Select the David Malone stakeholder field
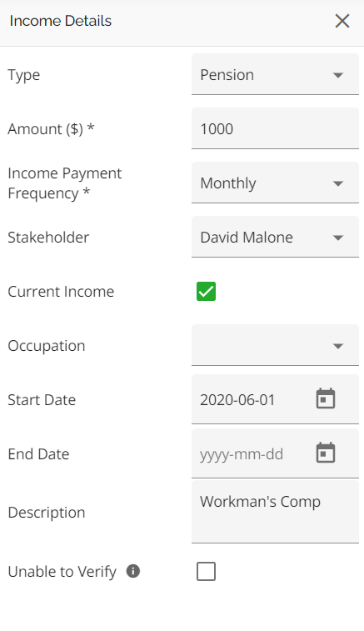The height and width of the screenshot is (631, 364). 275,237
